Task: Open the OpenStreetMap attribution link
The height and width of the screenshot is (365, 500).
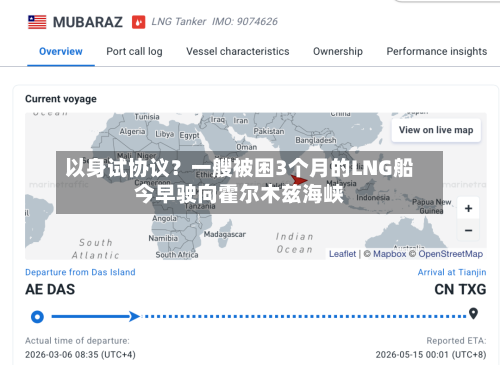Action: (x=450, y=254)
